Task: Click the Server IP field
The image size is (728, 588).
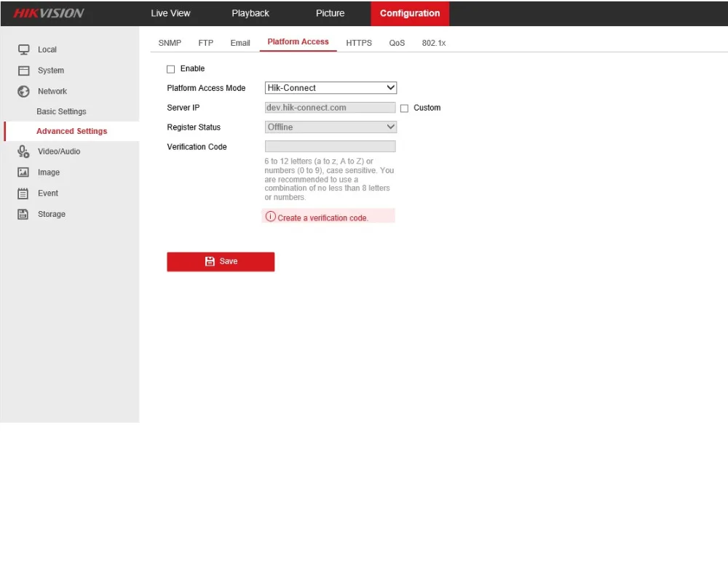Action: click(x=330, y=108)
